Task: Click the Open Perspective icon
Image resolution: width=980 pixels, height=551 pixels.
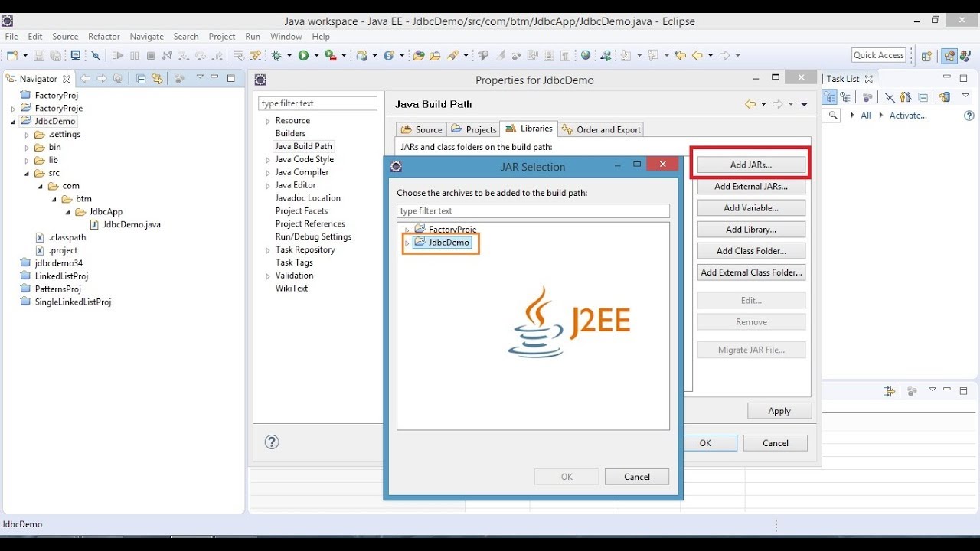Action: click(926, 55)
